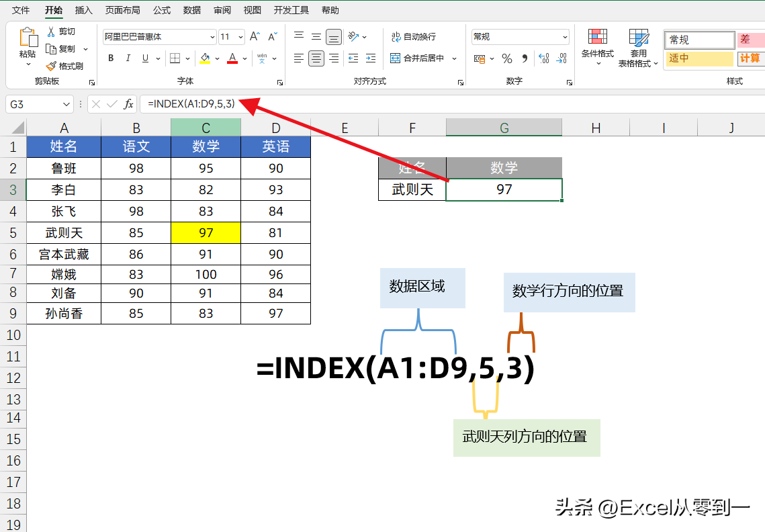Switch to the Developer (开发工具) tab
Viewport: 765px width, 532px height.
[291, 10]
